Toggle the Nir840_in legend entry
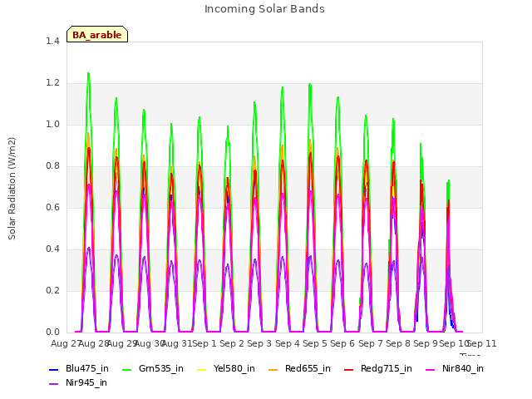This screenshot has height=399, width=532. click(455, 368)
